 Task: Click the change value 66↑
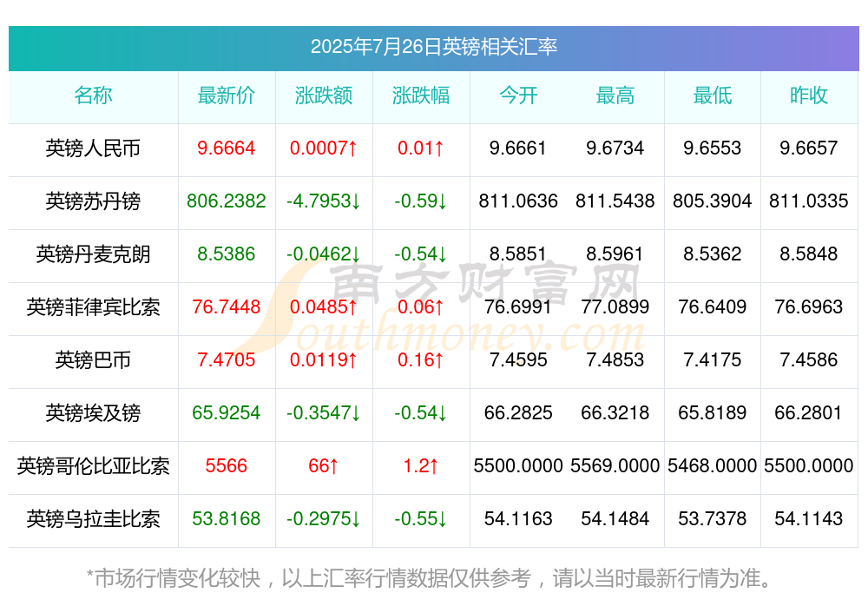pyautogui.click(x=324, y=465)
